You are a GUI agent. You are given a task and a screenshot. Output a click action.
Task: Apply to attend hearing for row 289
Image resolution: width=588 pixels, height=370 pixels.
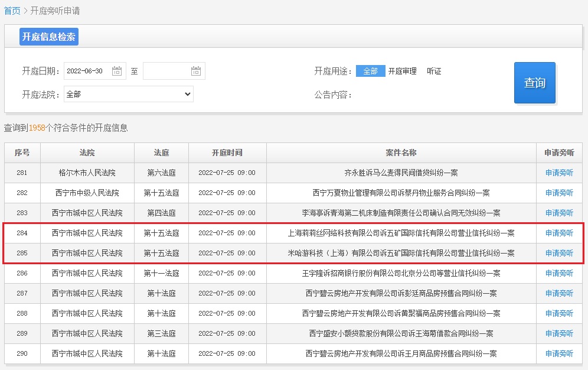pyautogui.click(x=559, y=333)
